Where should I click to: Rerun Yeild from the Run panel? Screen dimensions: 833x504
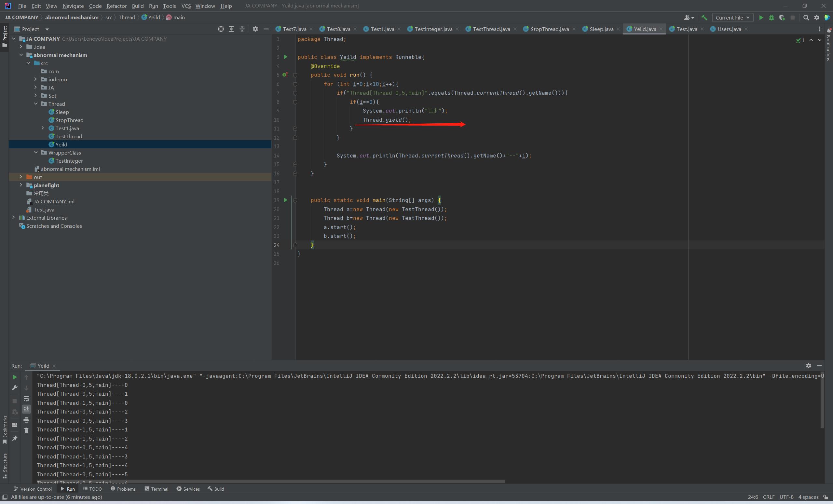pyautogui.click(x=15, y=377)
